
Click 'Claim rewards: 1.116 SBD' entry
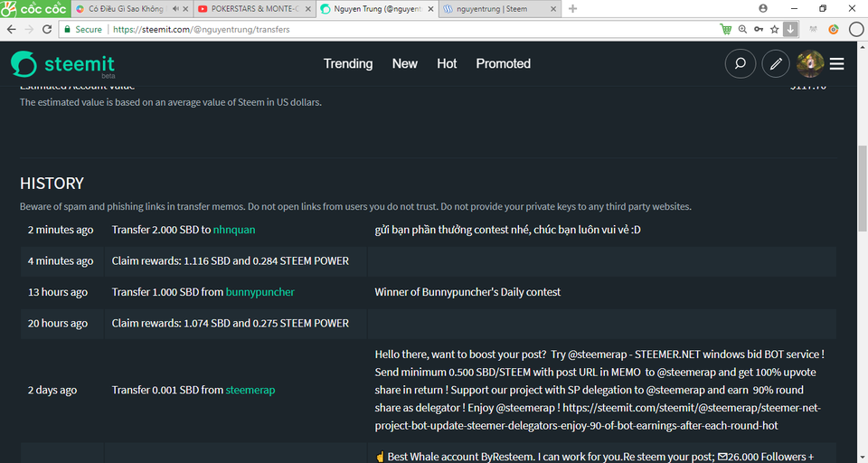tap(231, 260)
